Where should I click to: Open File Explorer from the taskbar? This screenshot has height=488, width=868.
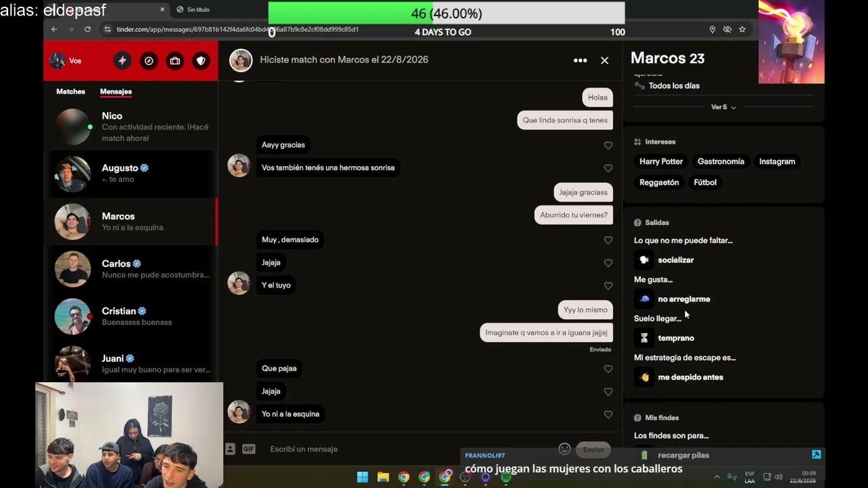click(x=383, y=477)
